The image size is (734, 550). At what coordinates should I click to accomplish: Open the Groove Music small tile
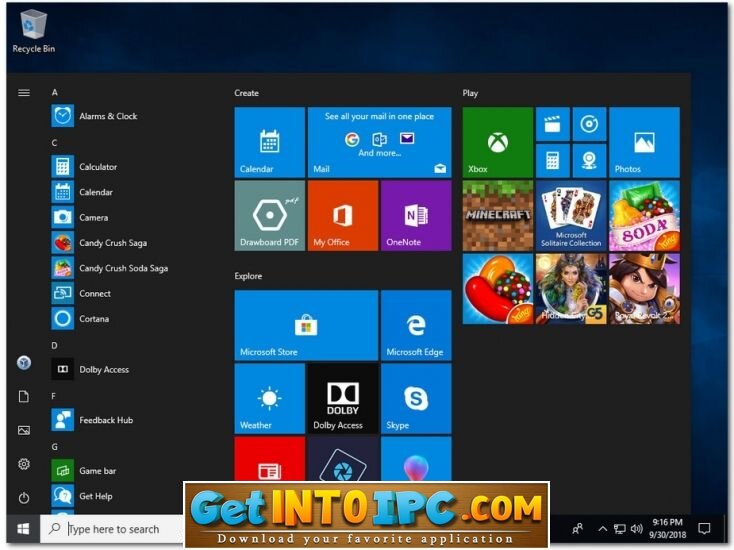[x=589, y=124]
